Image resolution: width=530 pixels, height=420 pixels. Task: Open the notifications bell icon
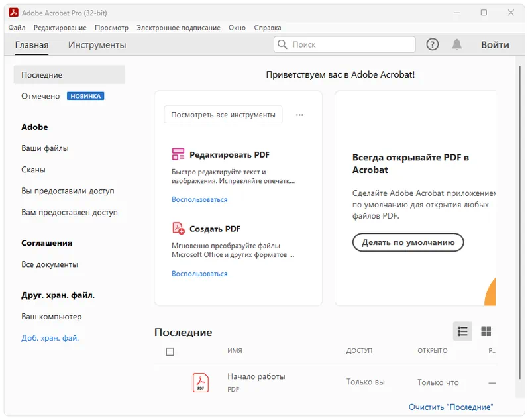(x=457, y=44)
